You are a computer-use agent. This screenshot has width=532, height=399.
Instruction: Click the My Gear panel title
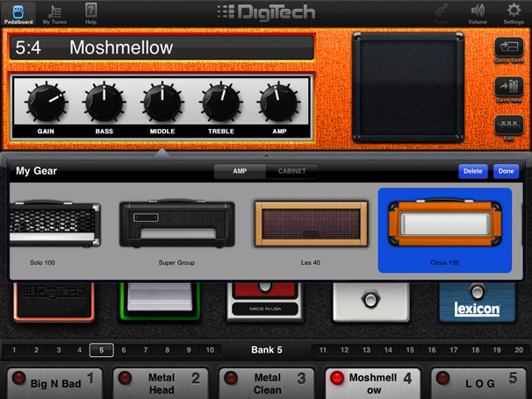[x=36, y=171]
